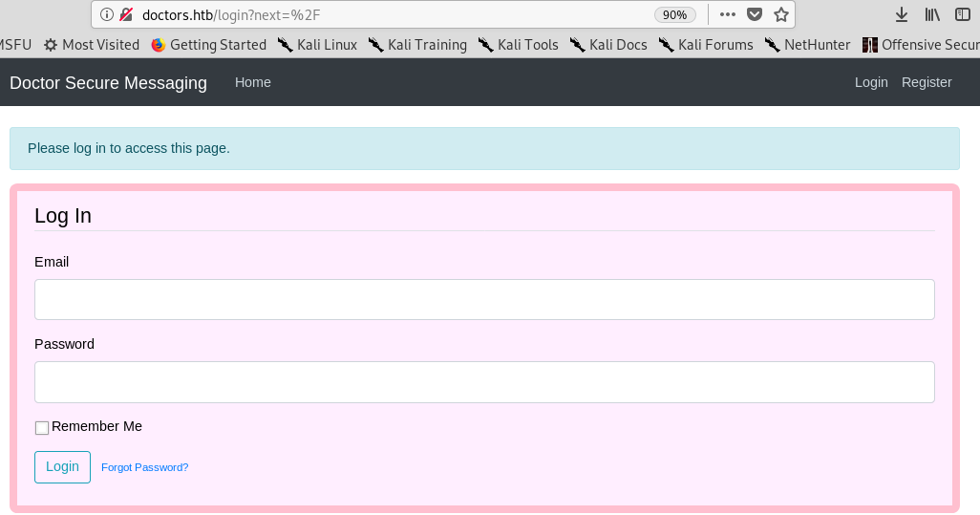Open the Kali Training bookmark
The image size is (980, 515).
click(x=417, y=44)
